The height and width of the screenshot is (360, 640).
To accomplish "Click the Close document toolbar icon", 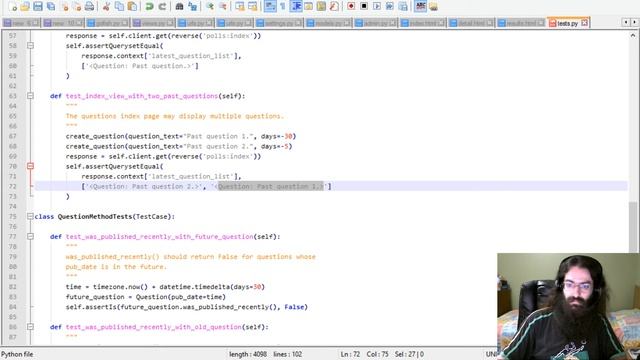I will [64, 6].
